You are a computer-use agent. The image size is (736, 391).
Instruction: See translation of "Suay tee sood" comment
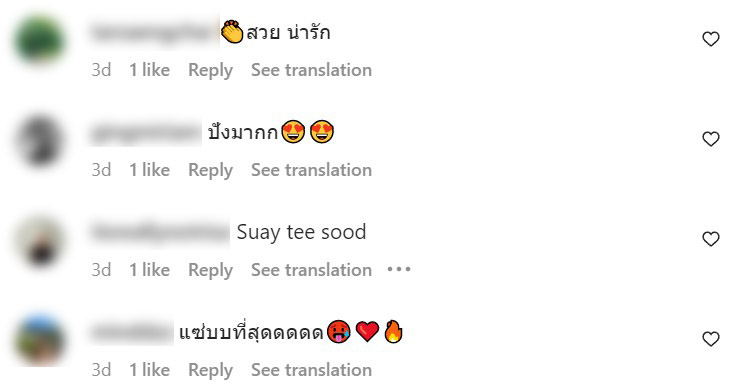311,270
